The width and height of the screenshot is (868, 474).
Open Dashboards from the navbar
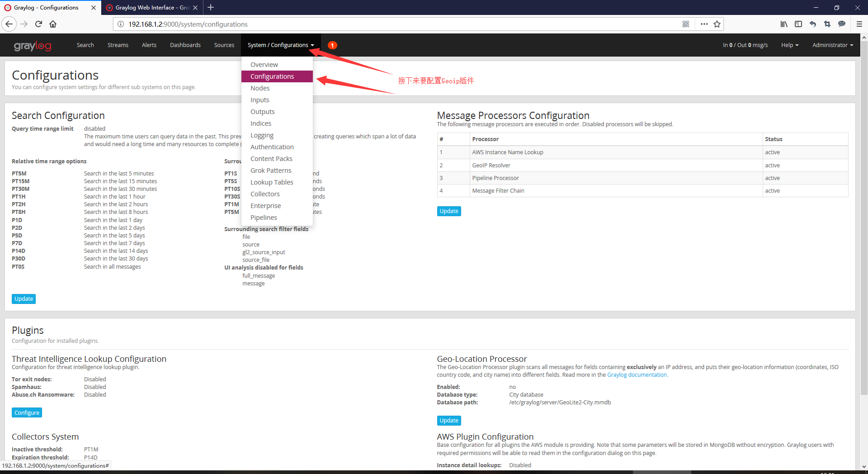pos(185,45)
